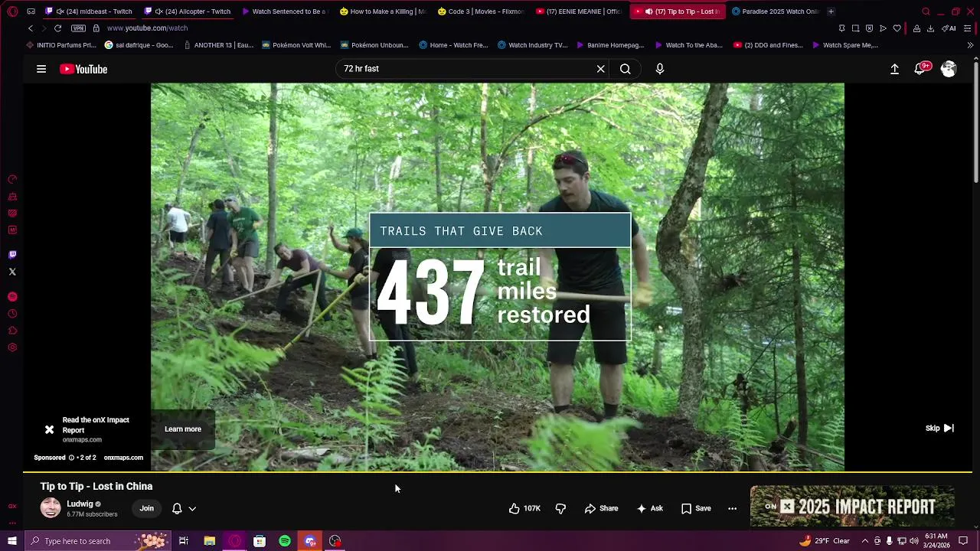
Task: Clear the '72 hr fast' search text
Action: pyautogui.click(x=601, y=69)
